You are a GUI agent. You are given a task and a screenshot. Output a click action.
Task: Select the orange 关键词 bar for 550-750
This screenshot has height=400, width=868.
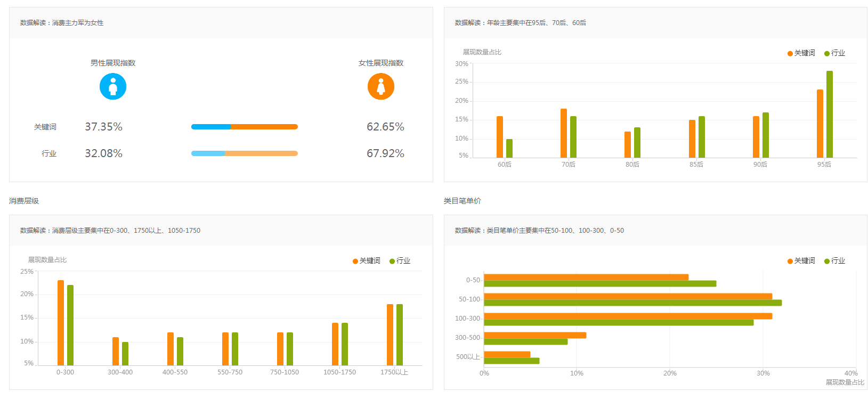(x=225, y=349)
